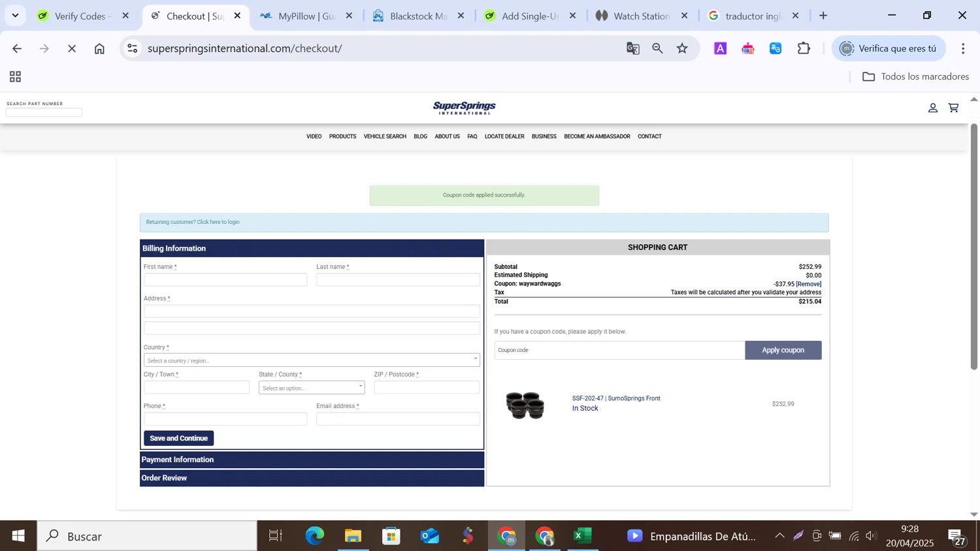Open the FAQ menu item

(x=472, y=136)
